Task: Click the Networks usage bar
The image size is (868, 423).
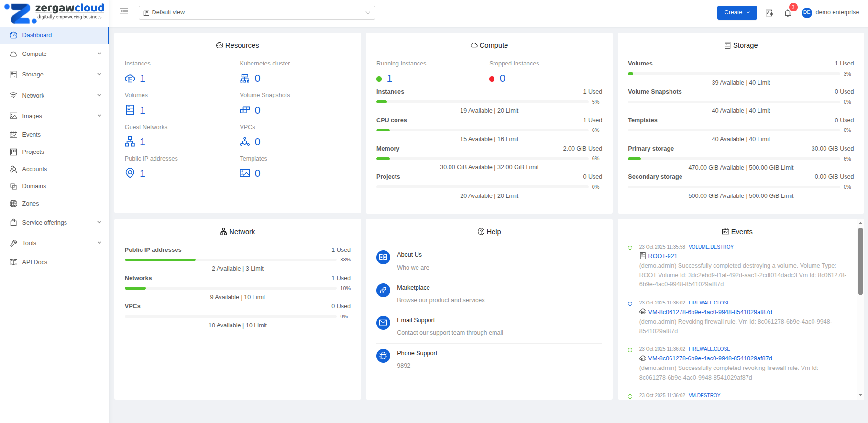Action: pyautogui.click(x=231, y=288)
